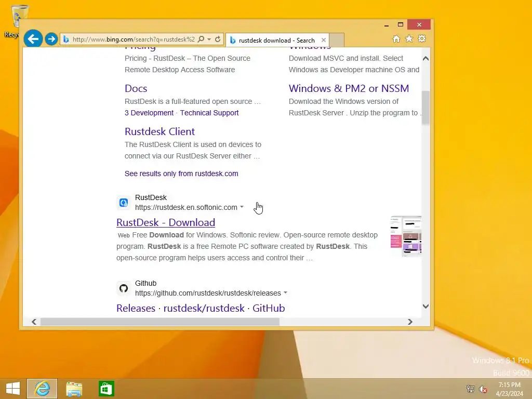The height and width of the screenshot is (399, 532).
Task: Open a new blank tab
Action: click(x=337, y=40)
